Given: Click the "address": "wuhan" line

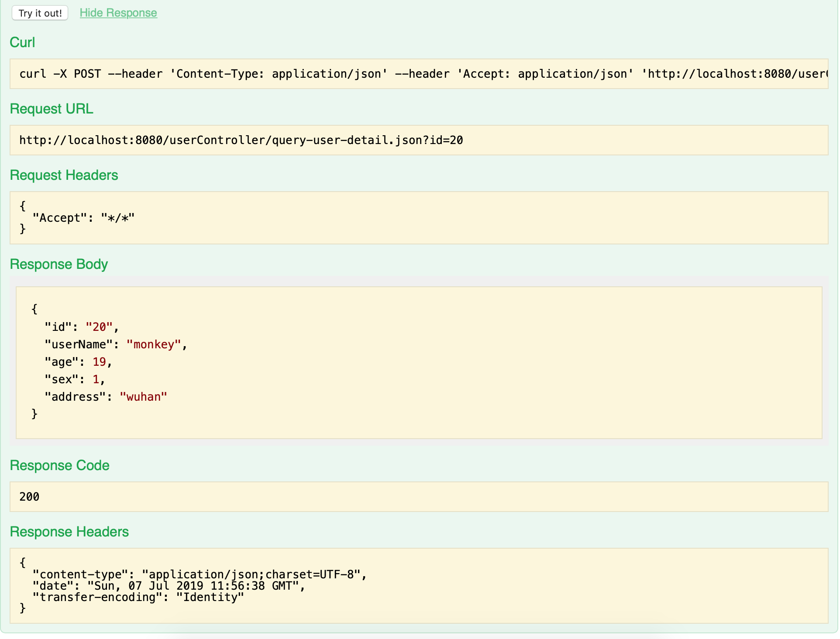Looking at the screenshot, I should [106, 397].
